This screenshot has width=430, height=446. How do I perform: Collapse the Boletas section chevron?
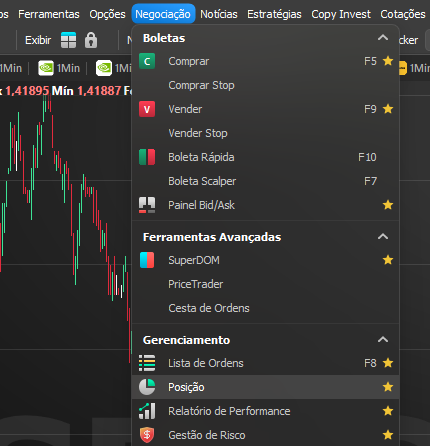[x=383, y=38]
